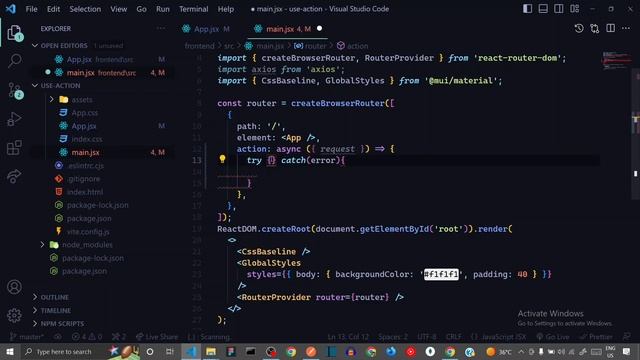
Task: Click Live Share in status bar
Action: click(x=157, y=337)
